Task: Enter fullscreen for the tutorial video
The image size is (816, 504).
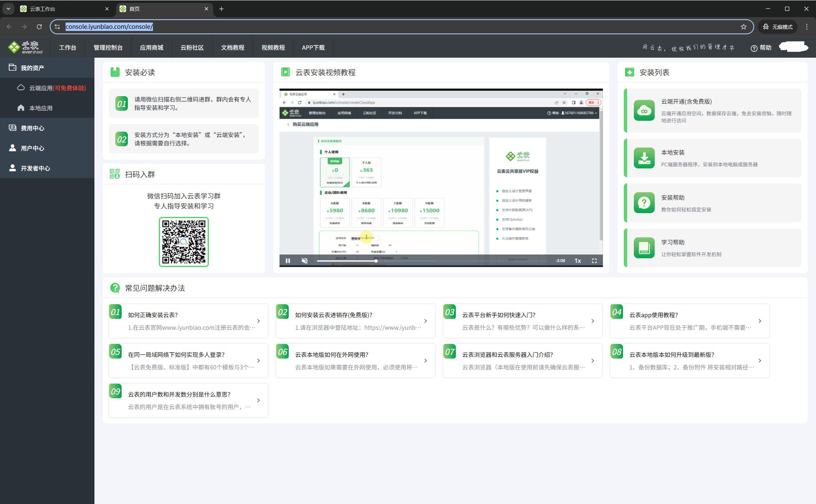Action: click(x=594, y=261)
